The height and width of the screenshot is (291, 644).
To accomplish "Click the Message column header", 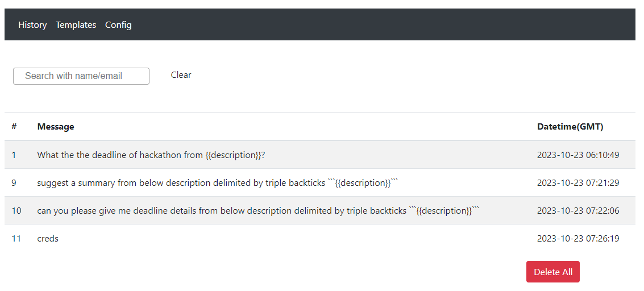I will 56,126.
